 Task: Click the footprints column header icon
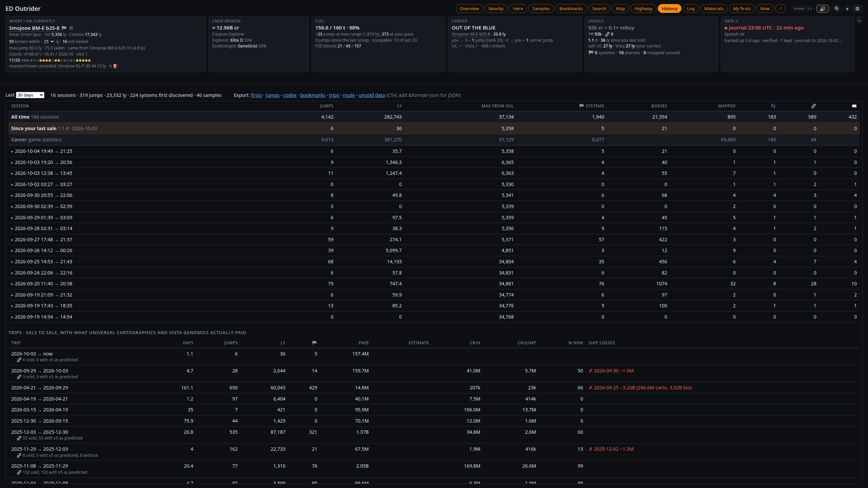(773, 106)
